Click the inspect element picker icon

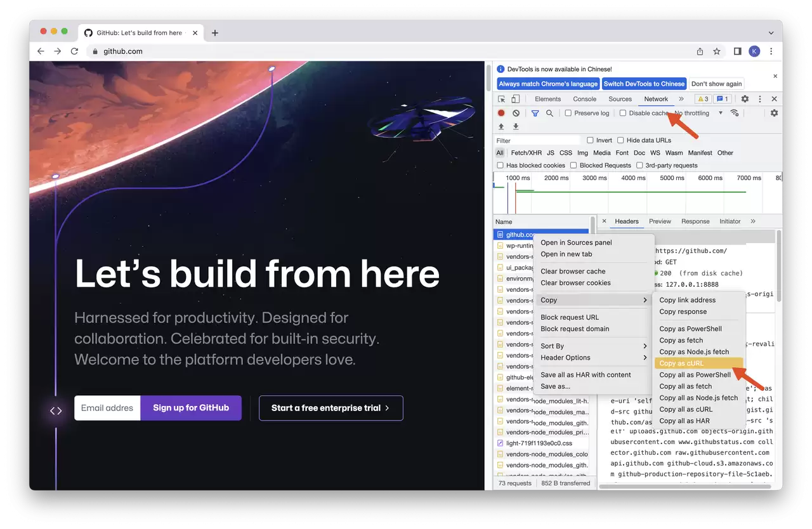pos(501,99)
